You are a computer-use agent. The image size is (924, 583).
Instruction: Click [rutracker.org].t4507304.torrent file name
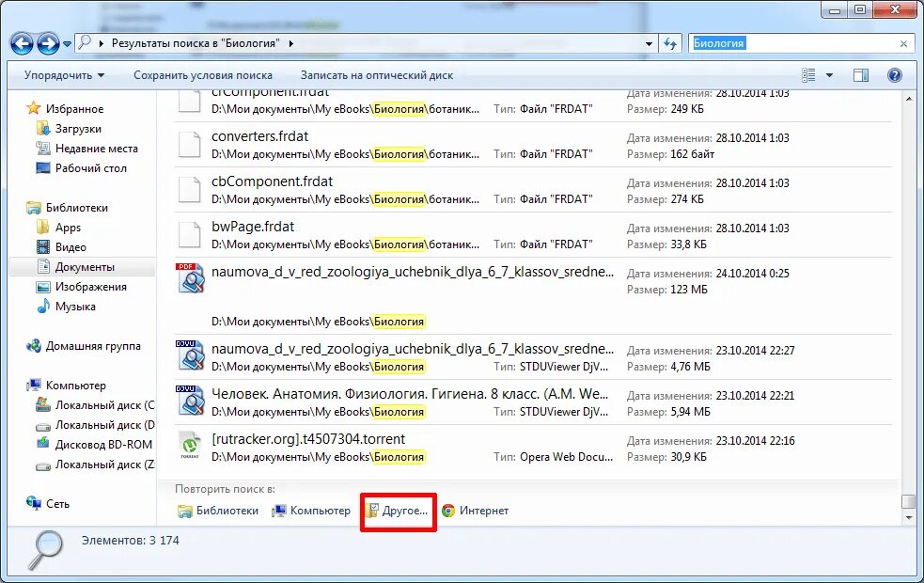(308, 439)
